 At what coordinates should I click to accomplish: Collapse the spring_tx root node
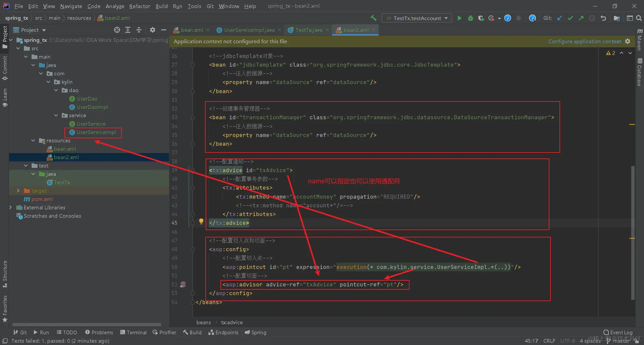tap(11, 40)
